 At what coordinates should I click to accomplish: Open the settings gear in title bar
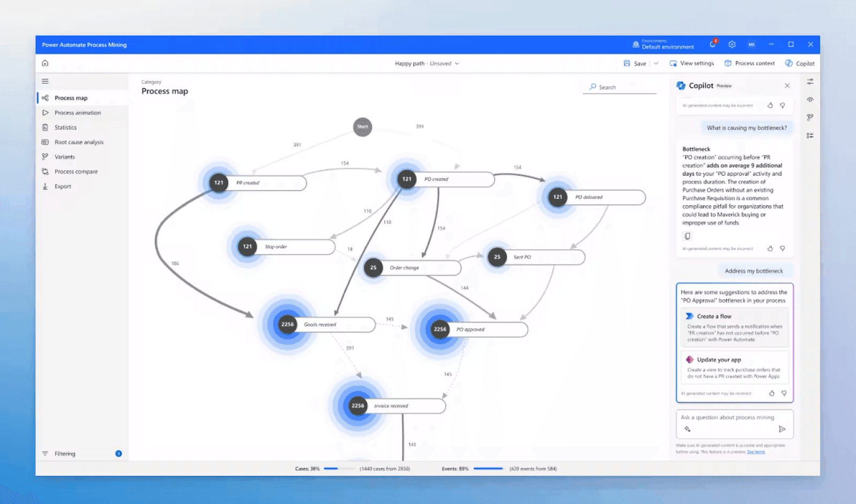coord(732,45)
